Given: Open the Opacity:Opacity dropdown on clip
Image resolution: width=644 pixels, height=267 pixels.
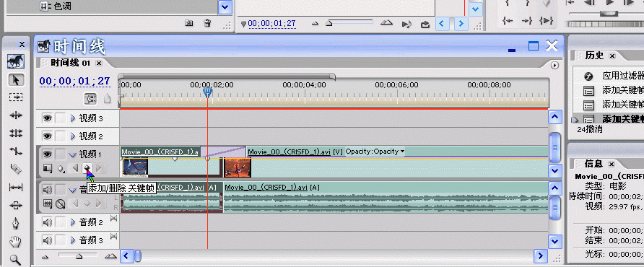Looking at the screenshot, I should (375, 151).
